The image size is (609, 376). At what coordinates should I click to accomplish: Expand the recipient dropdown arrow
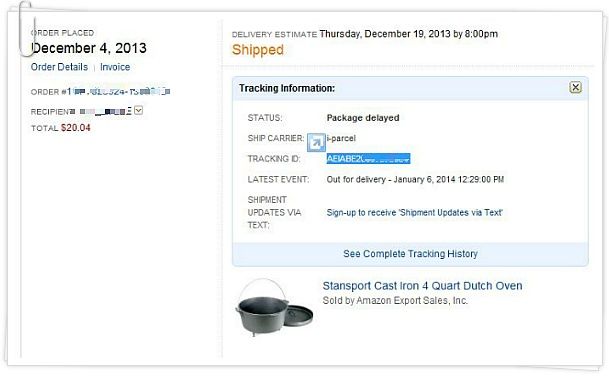(138, 111)
